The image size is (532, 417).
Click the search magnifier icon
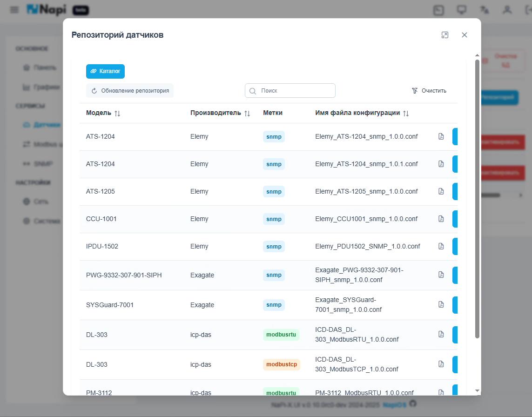253,91
